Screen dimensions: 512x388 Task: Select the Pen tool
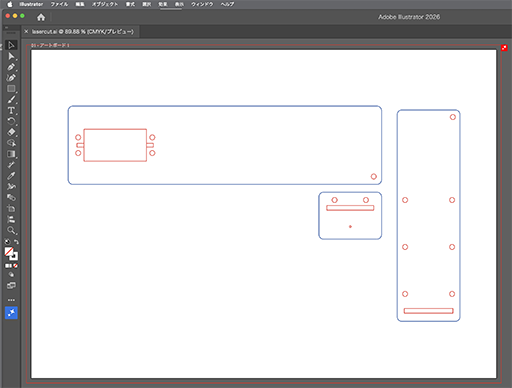[x=11, y=67]
